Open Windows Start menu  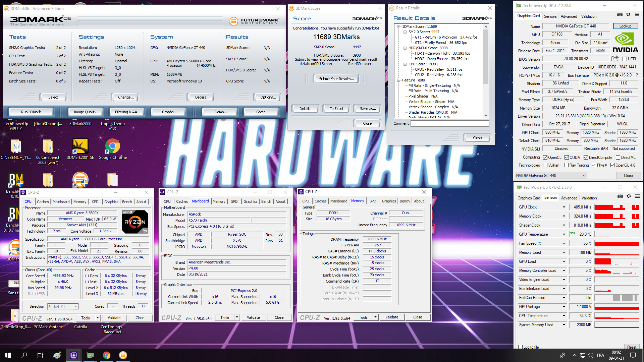(8, 355)
